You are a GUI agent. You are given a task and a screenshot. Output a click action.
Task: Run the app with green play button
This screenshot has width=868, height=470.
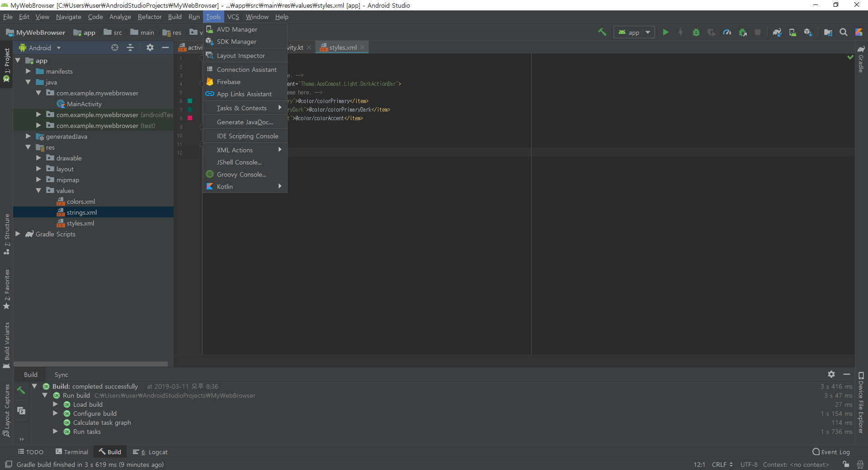(x=665, y=32)
